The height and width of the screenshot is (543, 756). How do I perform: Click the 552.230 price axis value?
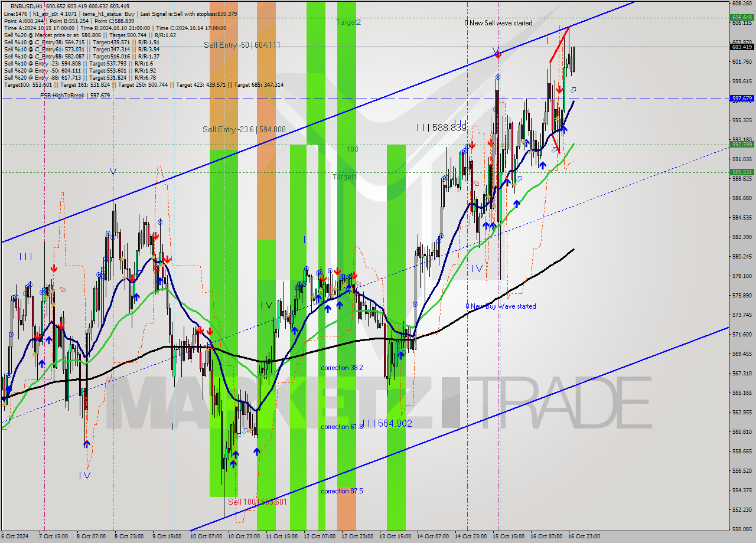[742, 509]
